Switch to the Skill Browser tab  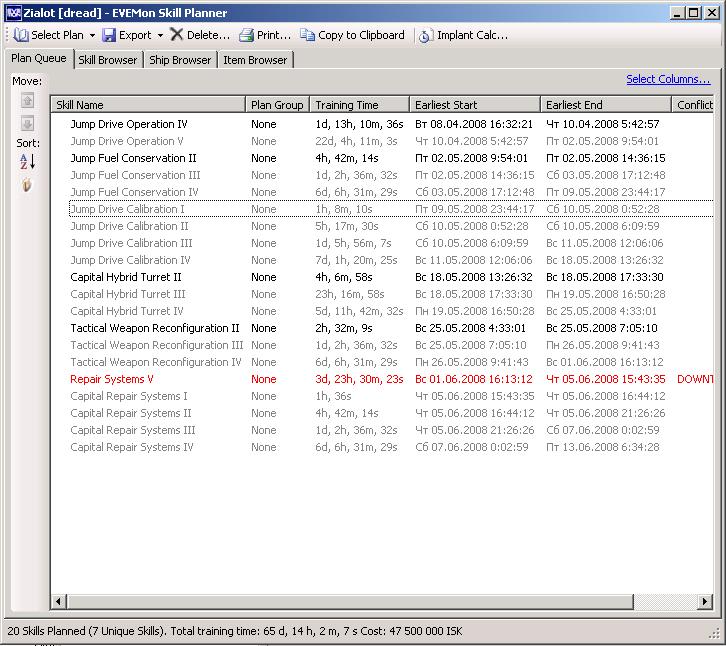pyautogui.click(x=107, y=60)
